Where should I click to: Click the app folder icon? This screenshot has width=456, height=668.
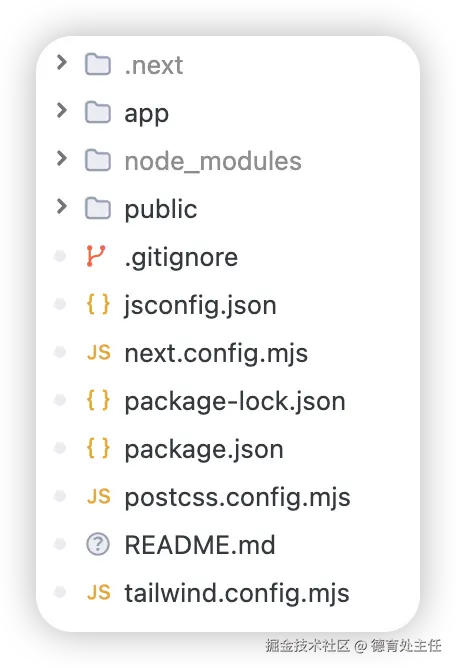click(x=98, y=112)
